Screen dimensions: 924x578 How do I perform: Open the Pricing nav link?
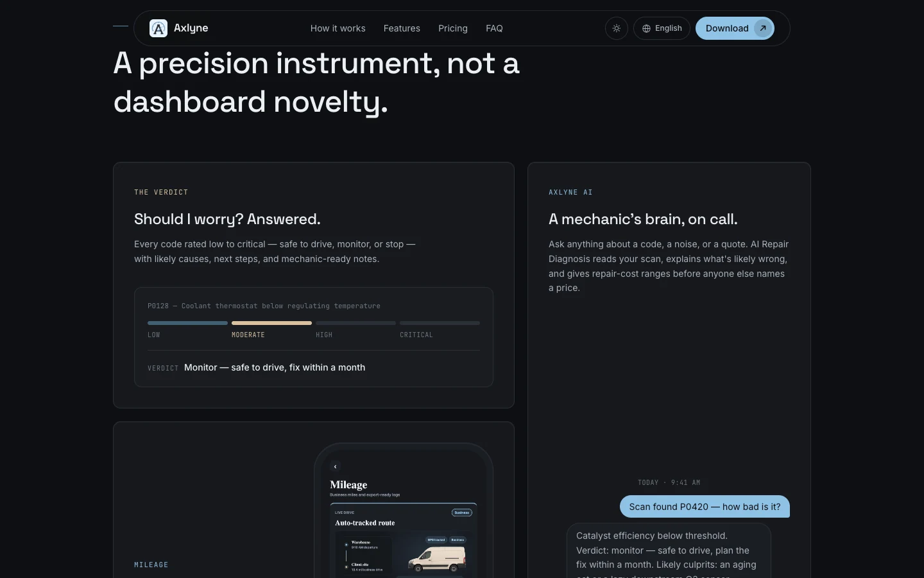point(453,28)
